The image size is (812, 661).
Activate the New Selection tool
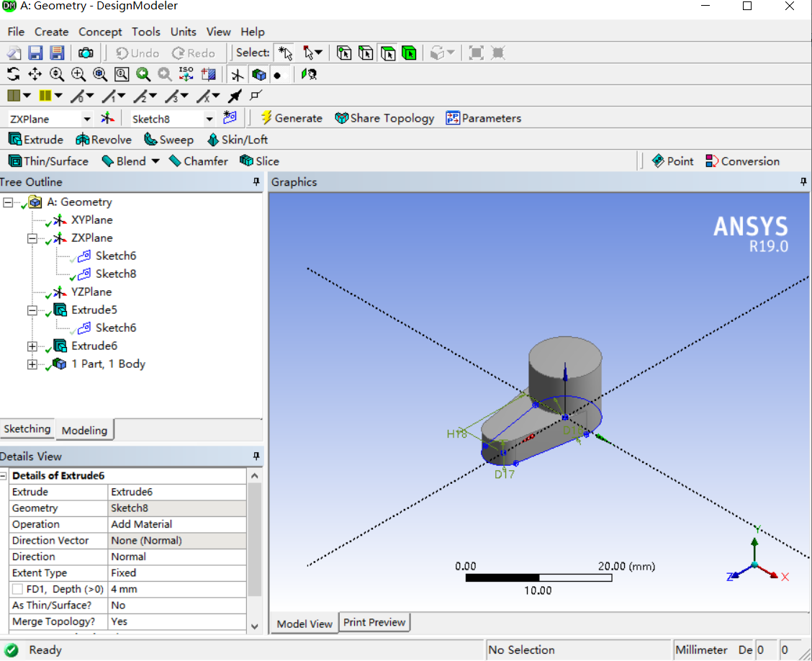(285, 53)
